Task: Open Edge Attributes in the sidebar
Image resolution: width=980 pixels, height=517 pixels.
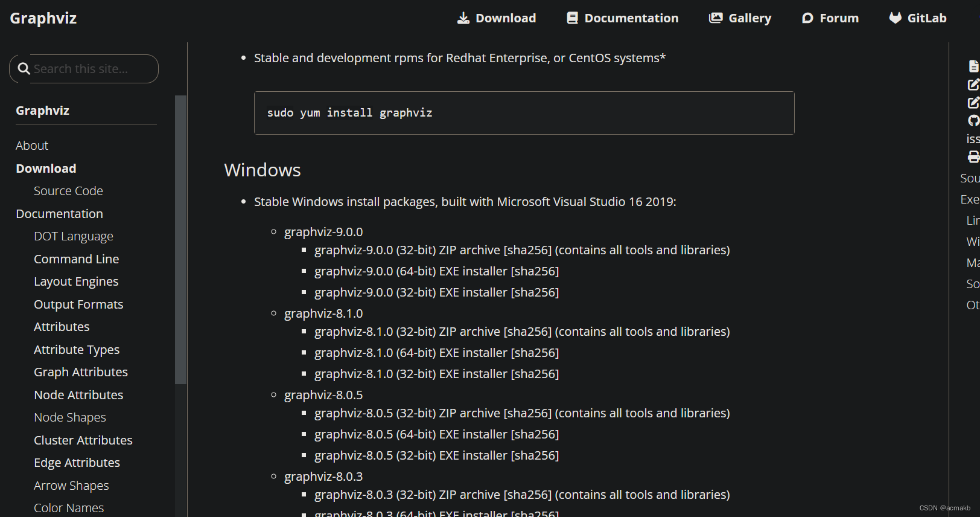Action: click(77, 463)
